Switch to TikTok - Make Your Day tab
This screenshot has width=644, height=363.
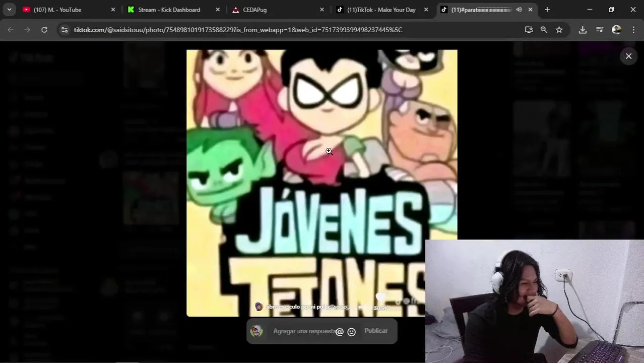(x=382, y=10)
